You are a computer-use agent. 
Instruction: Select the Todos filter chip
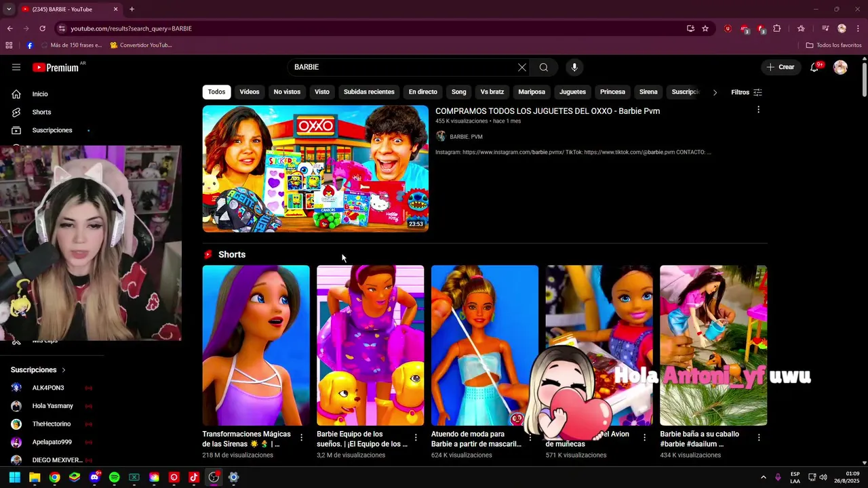tap(216, 92)
